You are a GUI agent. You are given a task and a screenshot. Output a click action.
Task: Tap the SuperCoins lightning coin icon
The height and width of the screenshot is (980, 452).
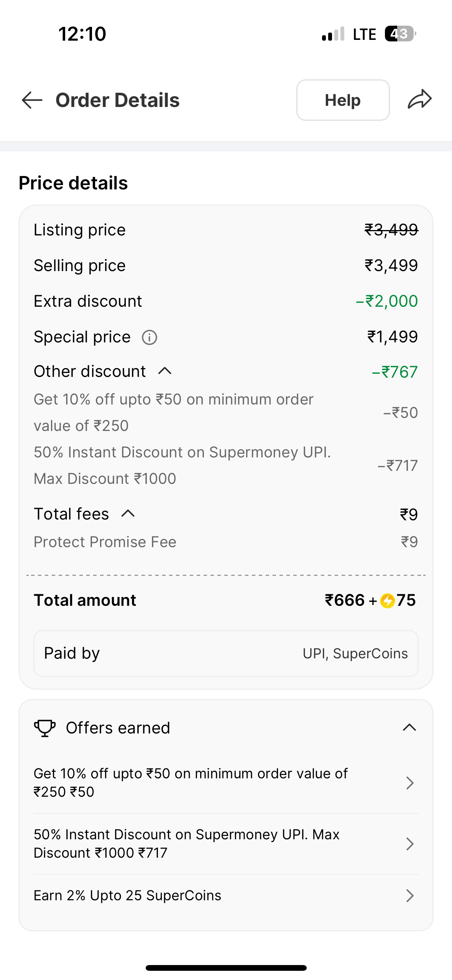(387, 601)
